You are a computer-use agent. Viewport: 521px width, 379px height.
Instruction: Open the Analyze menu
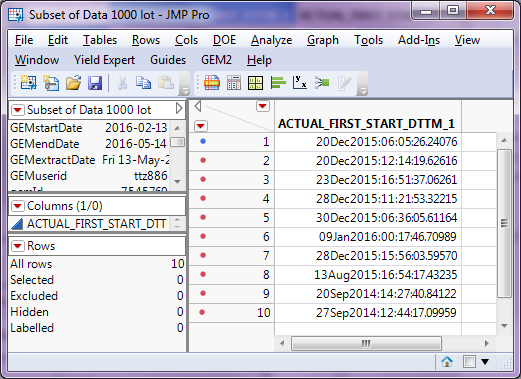point(271,40)
